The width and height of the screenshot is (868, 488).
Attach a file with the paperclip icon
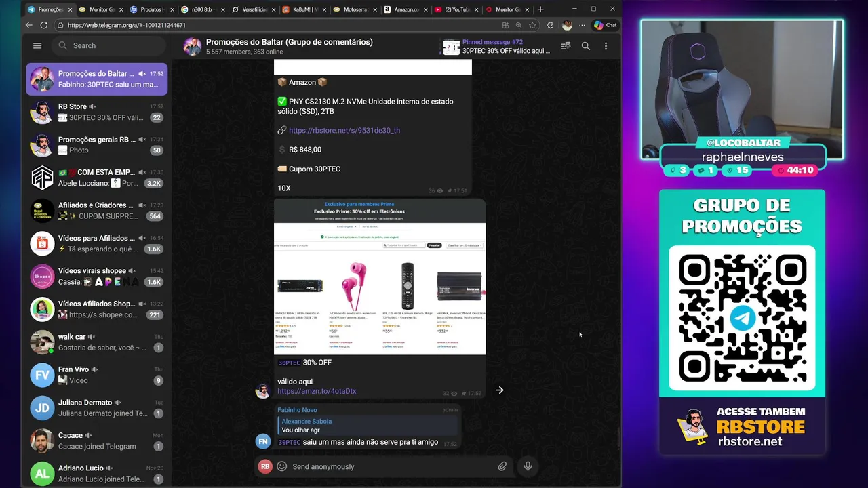(502, 466)
